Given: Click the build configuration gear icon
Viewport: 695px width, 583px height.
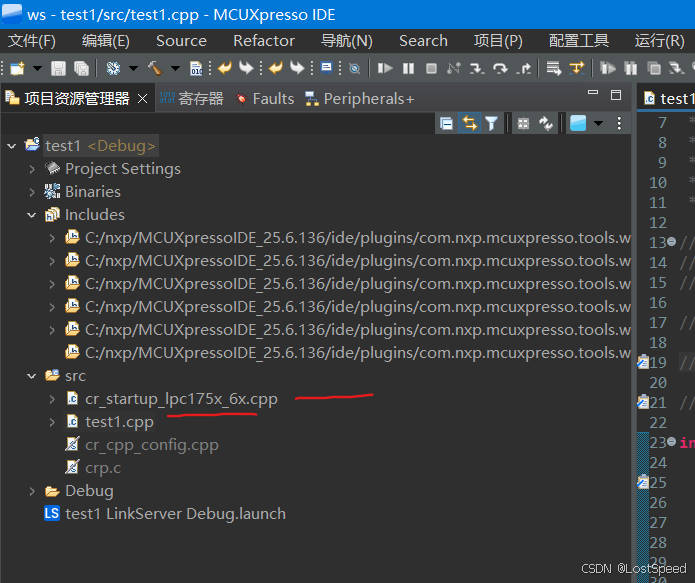Looking at the screenshot, I should point(113,68).
